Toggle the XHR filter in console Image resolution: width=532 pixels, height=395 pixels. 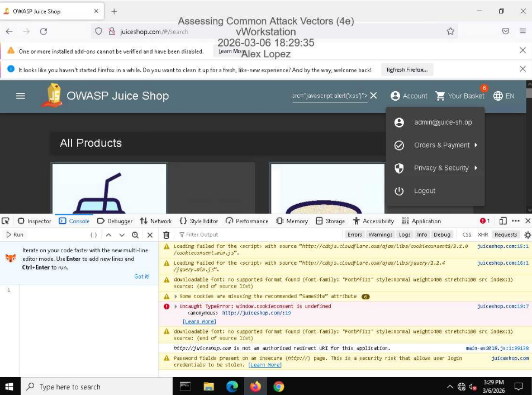483,235
